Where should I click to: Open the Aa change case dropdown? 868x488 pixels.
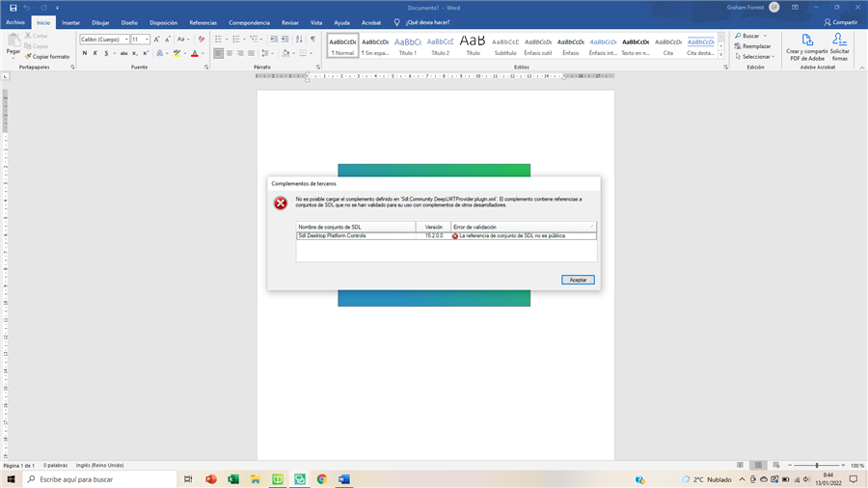click(182, 40)
